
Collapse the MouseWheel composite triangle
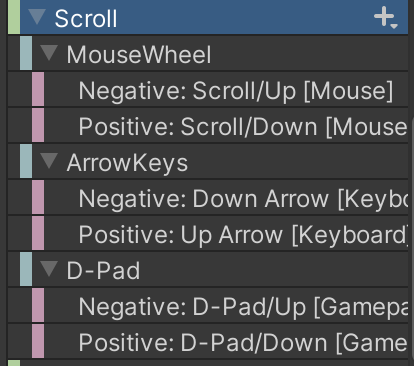49,53
